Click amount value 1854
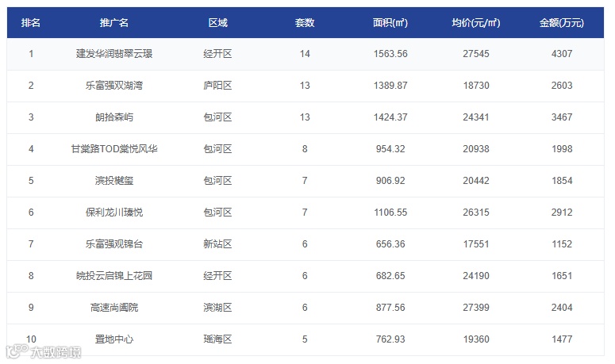Screen dimensions: 615x364 [x=562, y=181]
